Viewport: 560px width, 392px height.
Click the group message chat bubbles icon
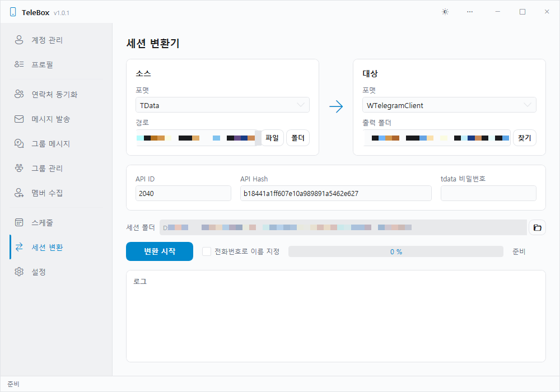(19, 143)
